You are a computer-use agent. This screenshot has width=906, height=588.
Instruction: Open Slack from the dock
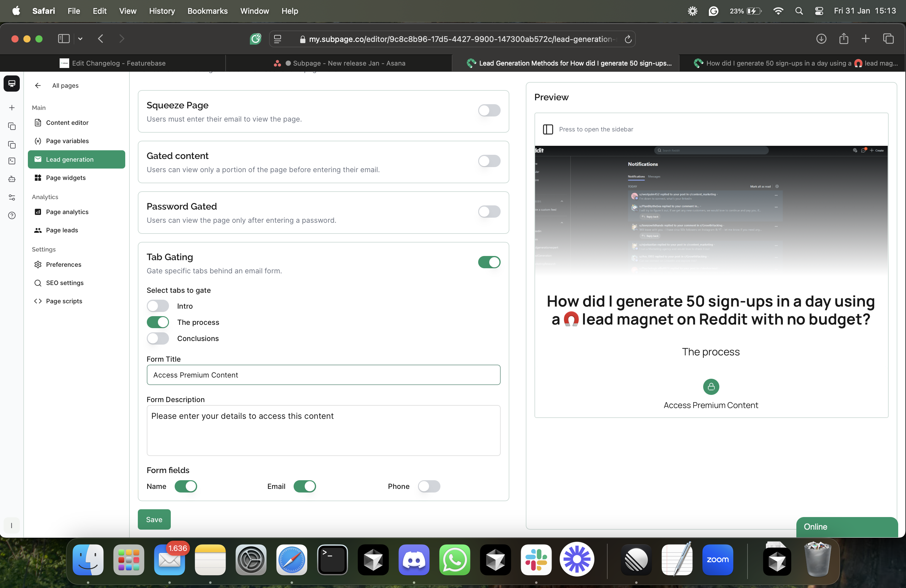click(536, 560)
